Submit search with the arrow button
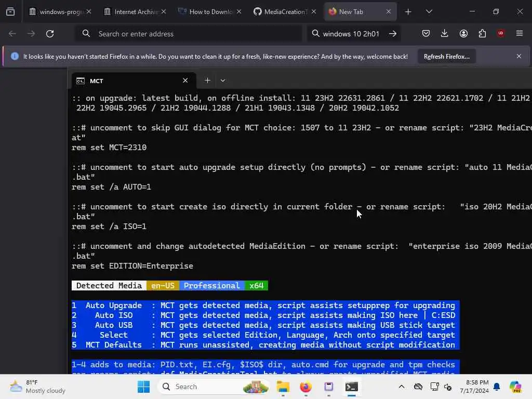This screenshot has width=532, height=399. coord(393,34)
